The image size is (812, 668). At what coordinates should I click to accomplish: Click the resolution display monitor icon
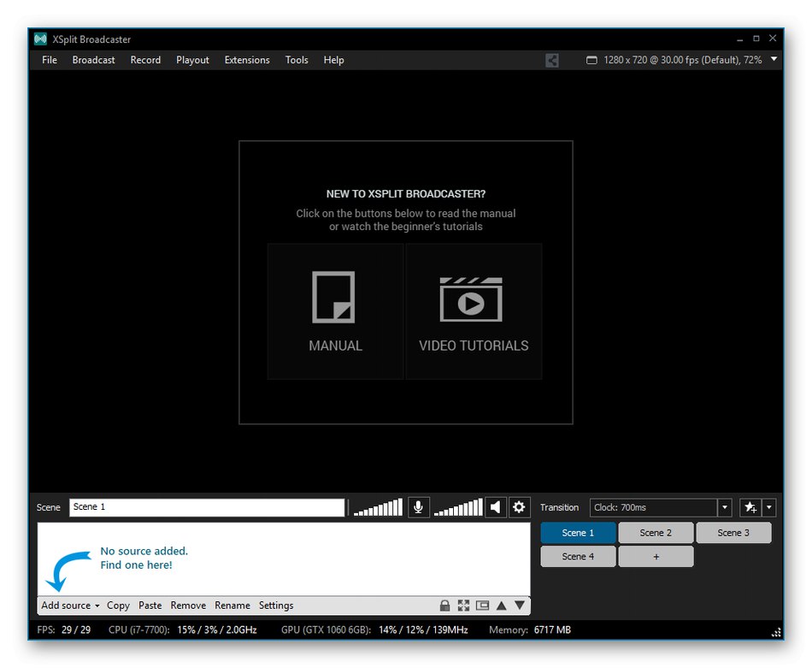(591, 60)
